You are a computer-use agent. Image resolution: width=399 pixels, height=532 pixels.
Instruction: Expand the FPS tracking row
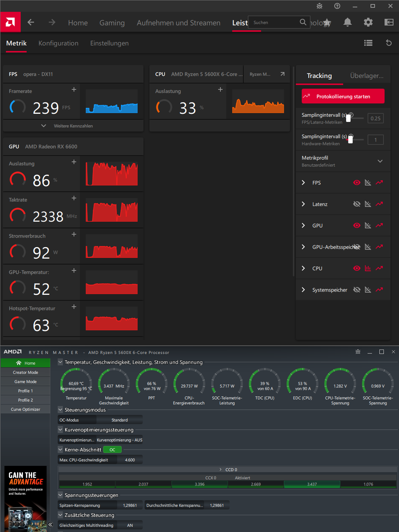pyautogui.click(x=303, y=183)
